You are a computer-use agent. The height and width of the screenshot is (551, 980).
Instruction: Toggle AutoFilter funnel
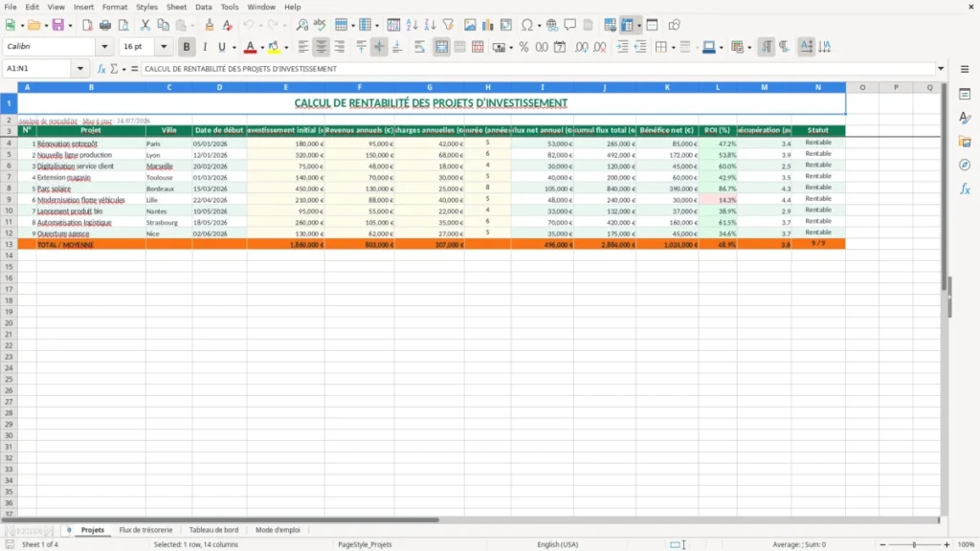click(x=448, y=25)
